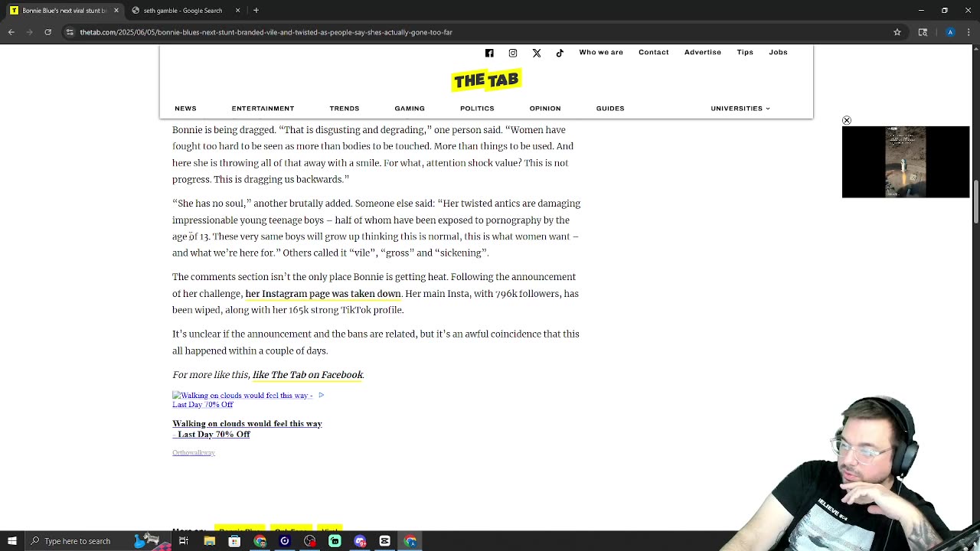Click the Who we are link

601,52
